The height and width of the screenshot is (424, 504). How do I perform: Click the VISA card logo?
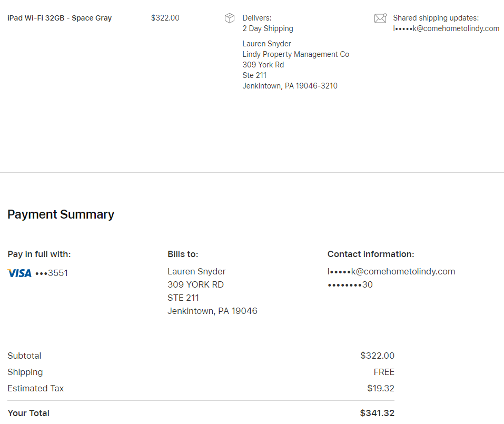(19, 273)
